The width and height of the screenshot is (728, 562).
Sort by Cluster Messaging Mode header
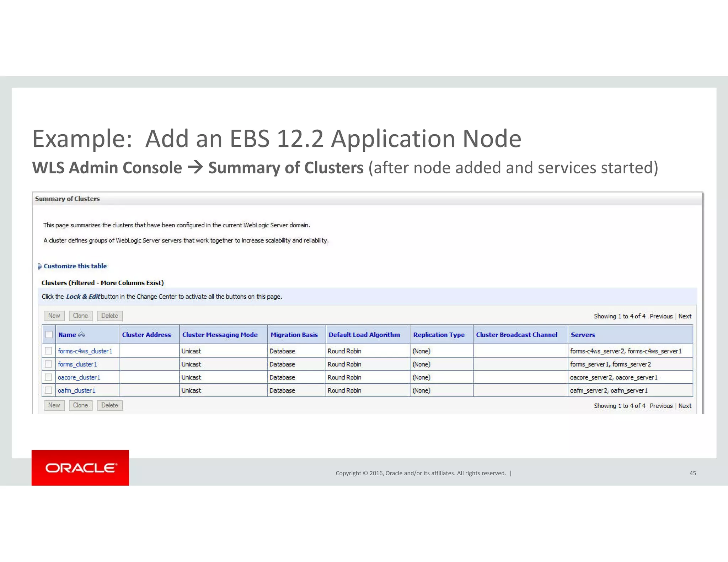pos(220,335)
